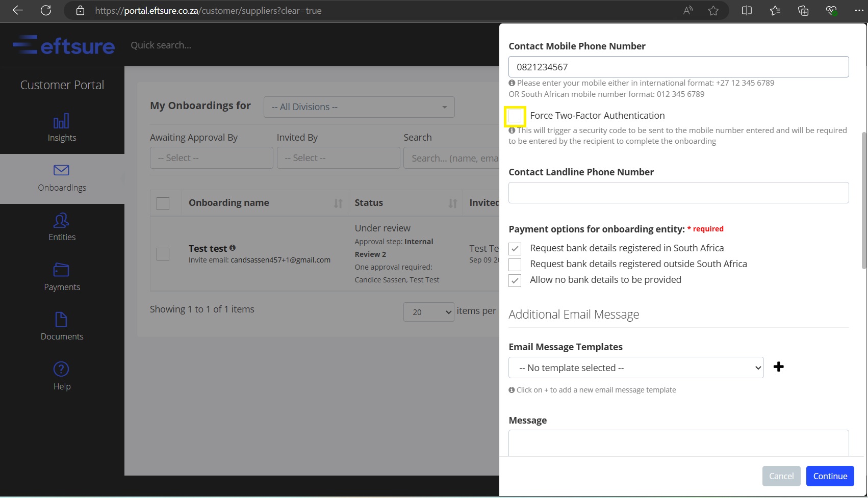Click the Contact Landline Phone Number field
Image resolution: width=868 pixels, height=498 pixels.
pyautogui.click(x=678, y=193)
